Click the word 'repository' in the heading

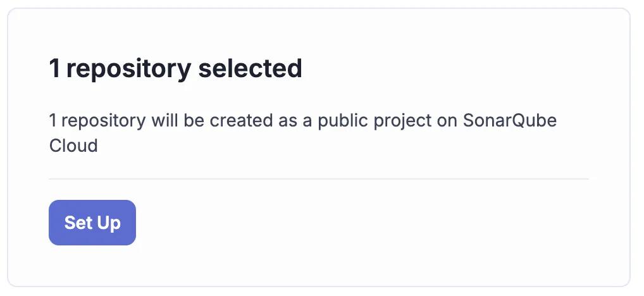pos(128,70)
